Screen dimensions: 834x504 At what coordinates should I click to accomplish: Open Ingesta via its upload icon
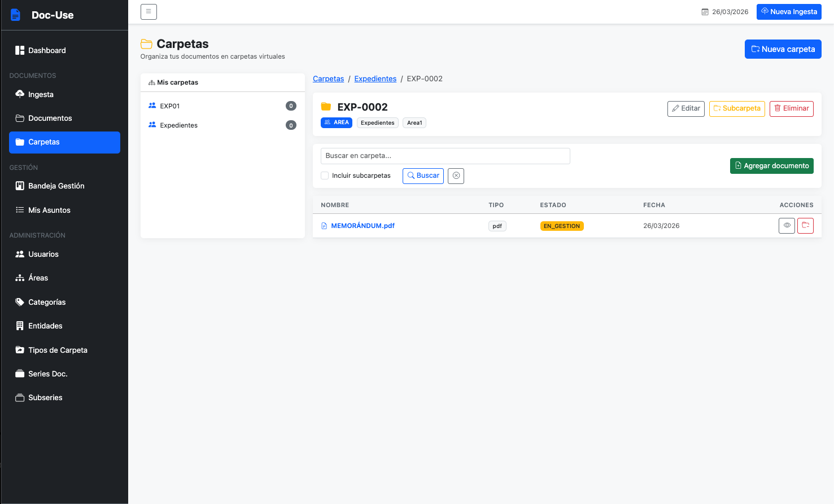click(x=19, y=94)
